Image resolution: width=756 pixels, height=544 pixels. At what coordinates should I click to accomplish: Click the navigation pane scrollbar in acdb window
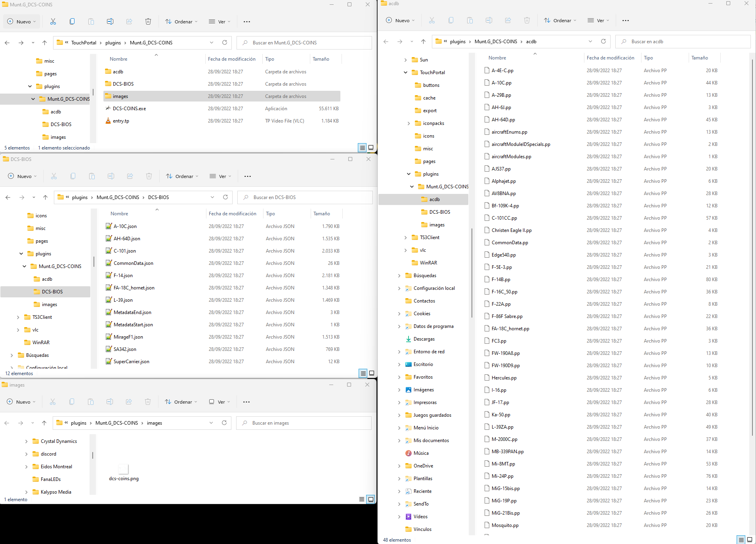(x=472, y=273)
